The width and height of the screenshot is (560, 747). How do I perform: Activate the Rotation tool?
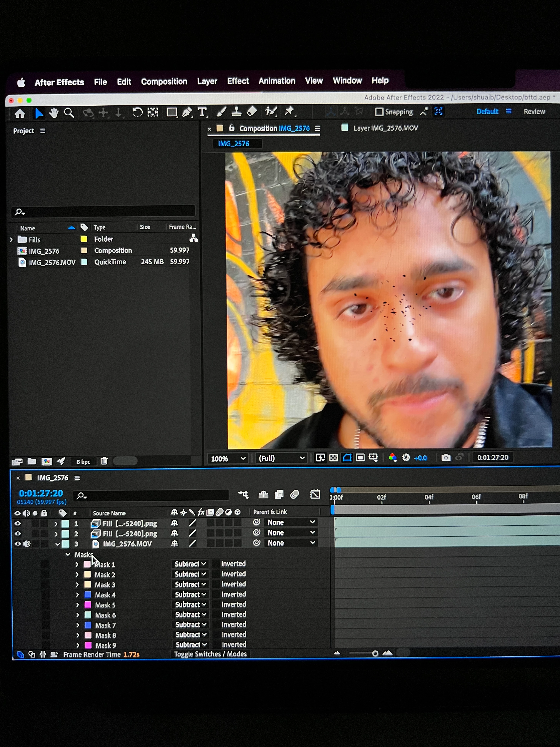137,112
